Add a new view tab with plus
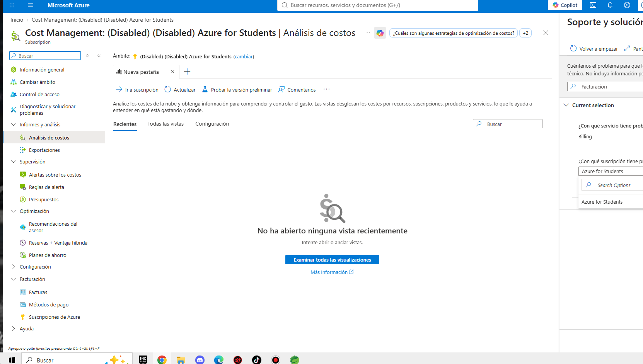Image resolution: width=643 pixels, height=364 pixels. (x=187, y=71)
